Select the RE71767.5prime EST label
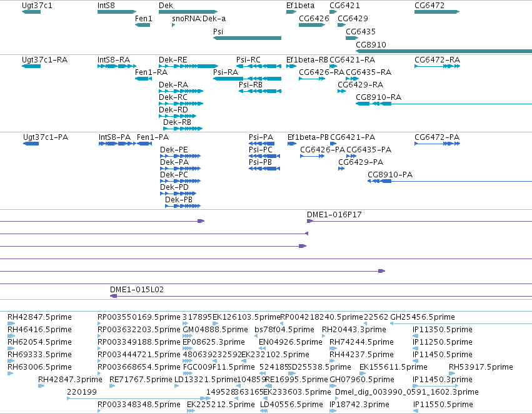This screenshot has height=414, width=532. pos(141,380)
